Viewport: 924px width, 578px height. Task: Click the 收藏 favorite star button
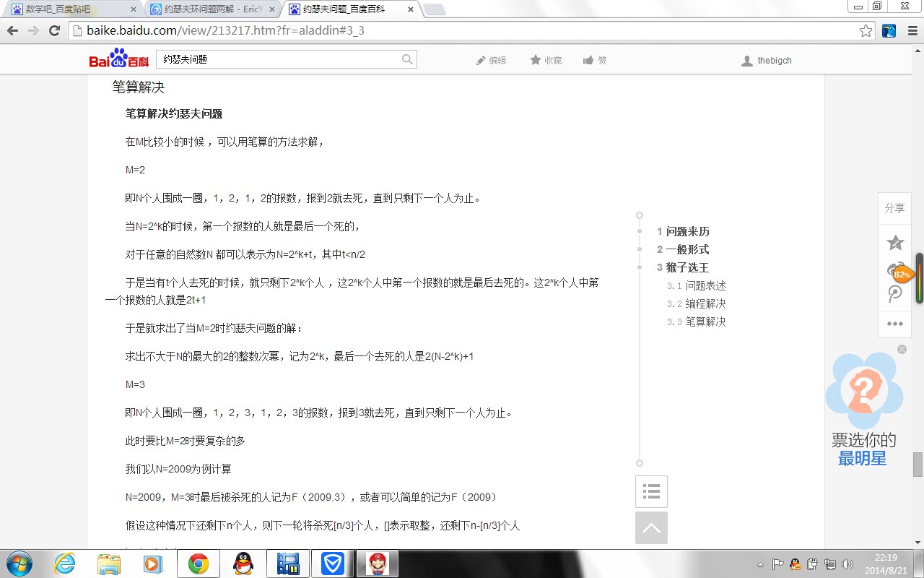click(x=546, y=61)
